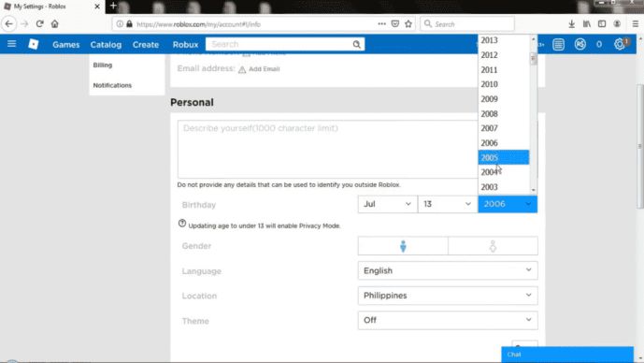Choose 2009 in the year list
Viewport: 644px width, 363px height.
(504, 99)
